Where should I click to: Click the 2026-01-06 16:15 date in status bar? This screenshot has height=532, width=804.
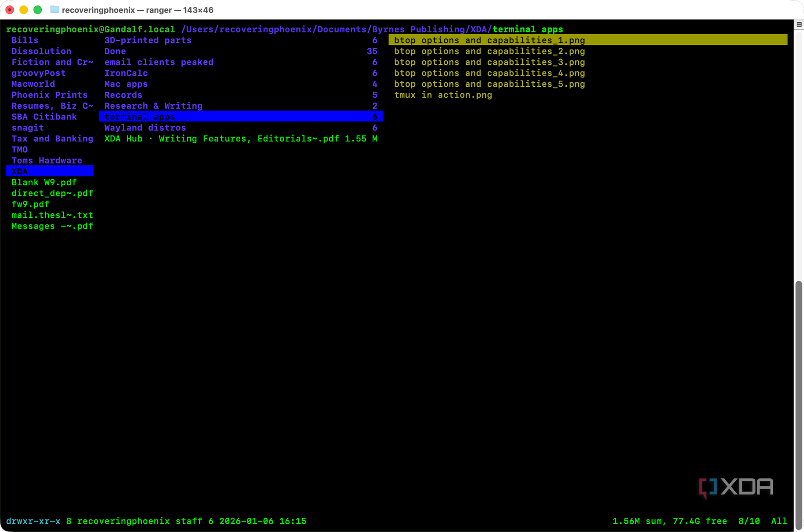click(263, 521)
